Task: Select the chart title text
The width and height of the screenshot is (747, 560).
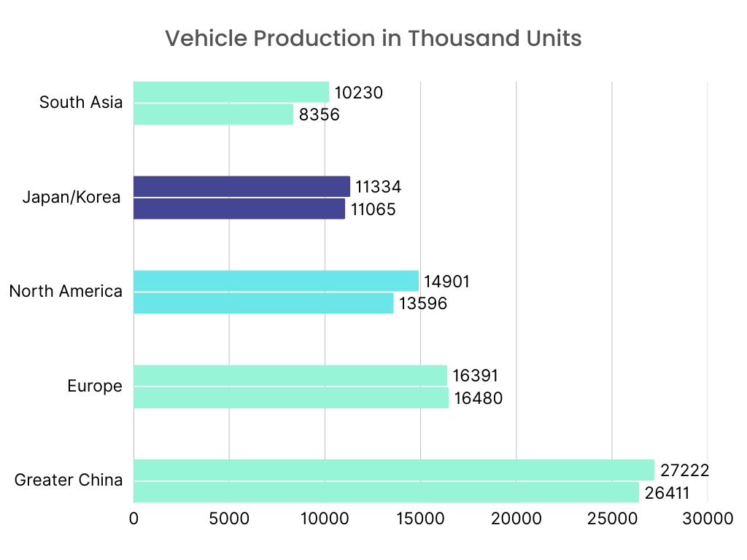Action: (373, 39)
